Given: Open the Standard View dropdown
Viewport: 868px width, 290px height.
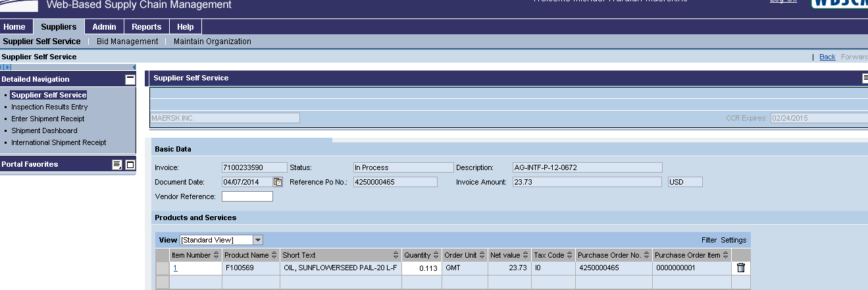Looking at the screenshot, I should point(258,240).
